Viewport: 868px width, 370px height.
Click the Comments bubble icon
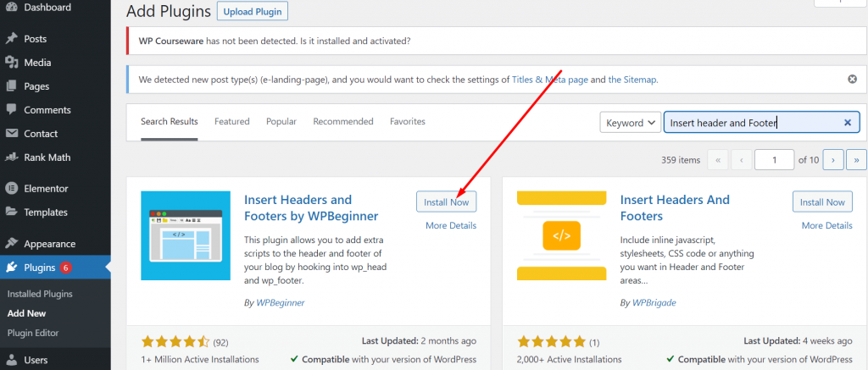point(12,109)
